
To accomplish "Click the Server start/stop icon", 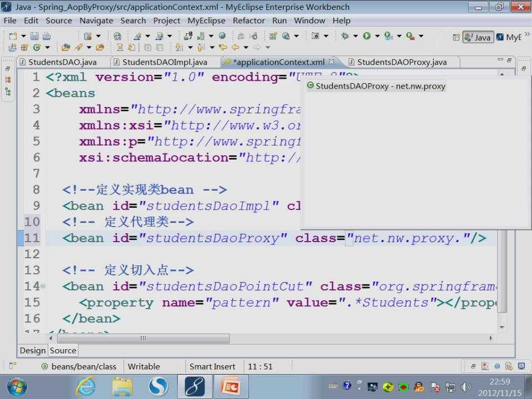I will point(201,35).
